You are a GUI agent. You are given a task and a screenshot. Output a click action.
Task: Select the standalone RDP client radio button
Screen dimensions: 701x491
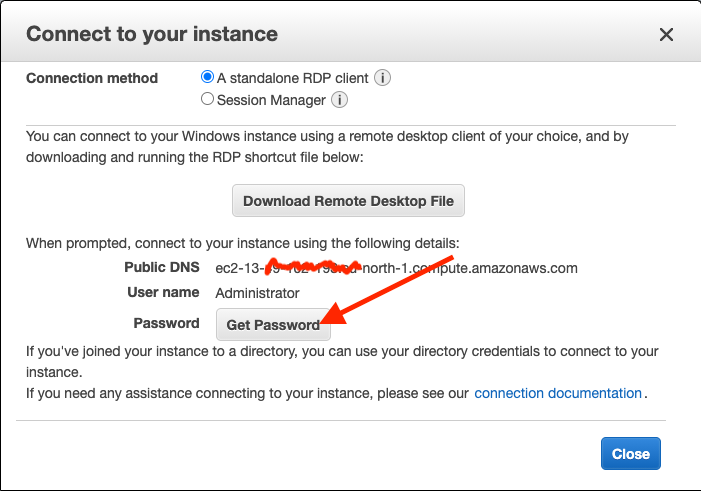click(207, 77)
